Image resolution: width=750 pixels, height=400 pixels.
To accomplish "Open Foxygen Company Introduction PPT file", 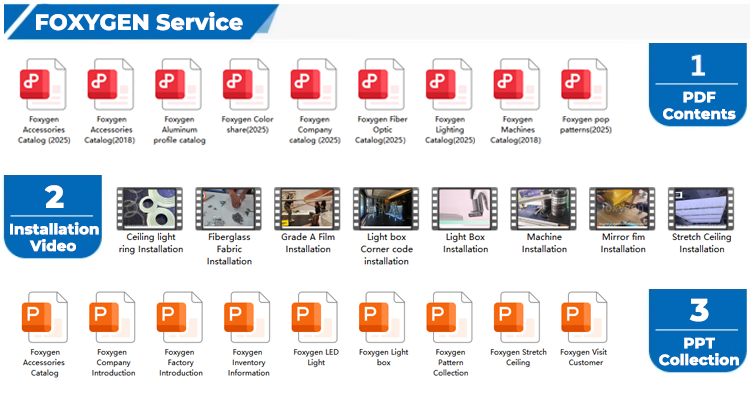I will coord(112,317).
